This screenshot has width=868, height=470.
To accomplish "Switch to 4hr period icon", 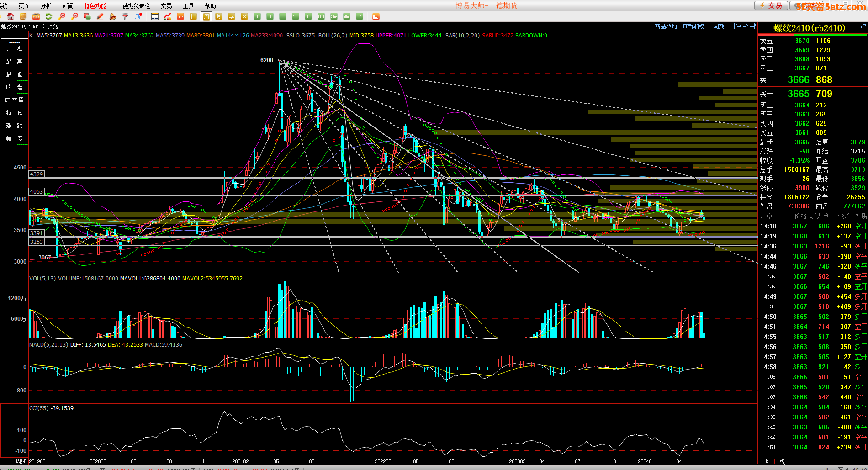I will [x=347, y=16].
